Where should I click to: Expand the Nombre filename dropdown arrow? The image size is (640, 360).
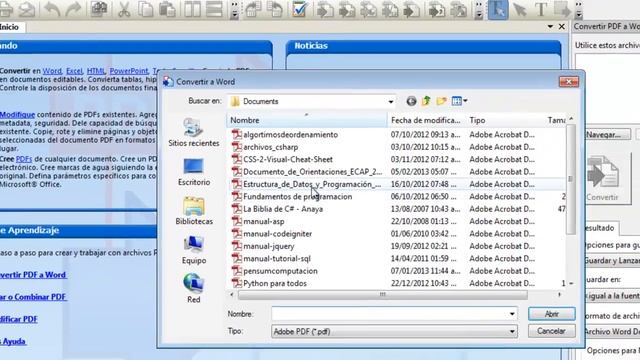pyautogui.click(x=512, y=314)
